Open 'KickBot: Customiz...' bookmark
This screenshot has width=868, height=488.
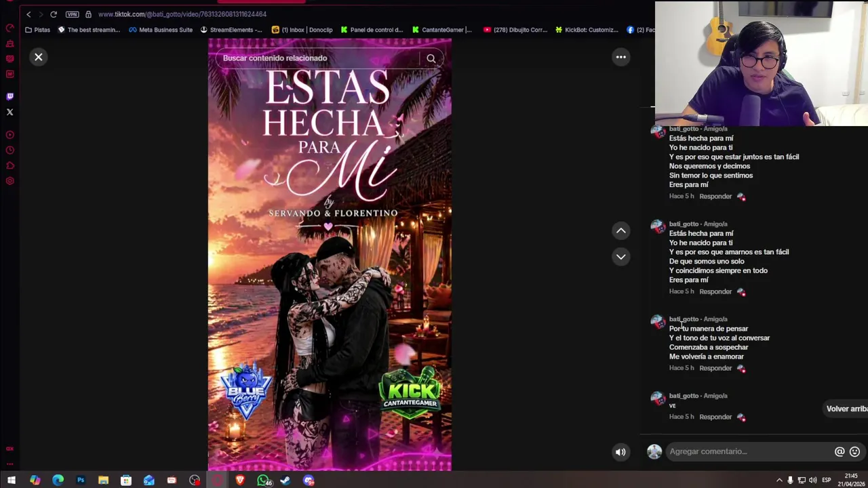[587, 30]
